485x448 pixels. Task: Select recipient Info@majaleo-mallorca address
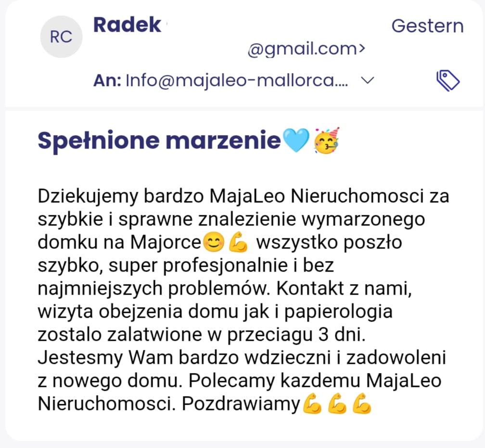tap(237, 81)
